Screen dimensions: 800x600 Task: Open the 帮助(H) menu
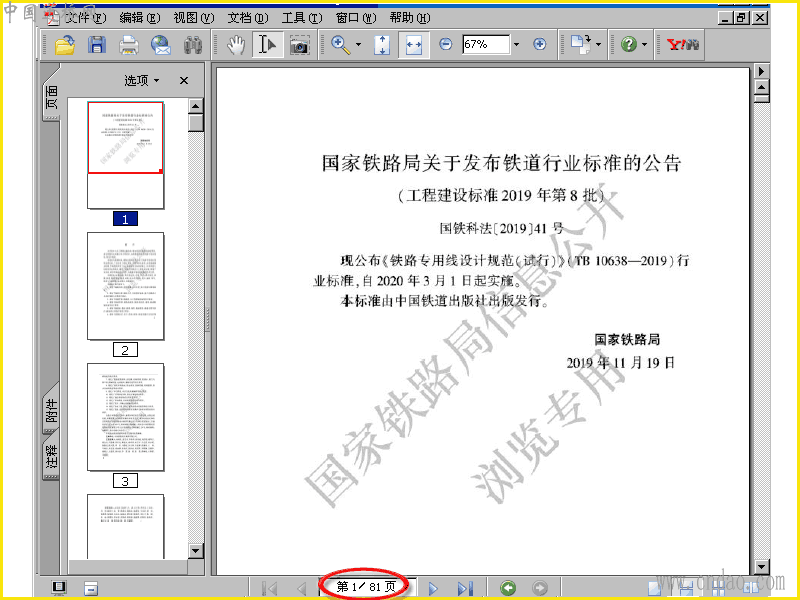point(410,18)
